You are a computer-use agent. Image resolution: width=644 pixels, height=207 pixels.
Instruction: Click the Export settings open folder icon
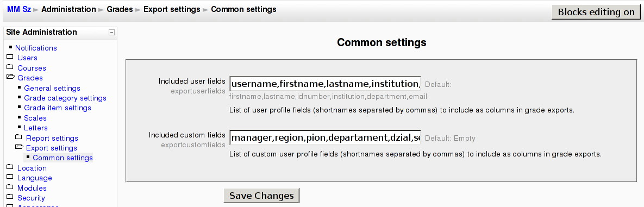click(x=19, y=147)
